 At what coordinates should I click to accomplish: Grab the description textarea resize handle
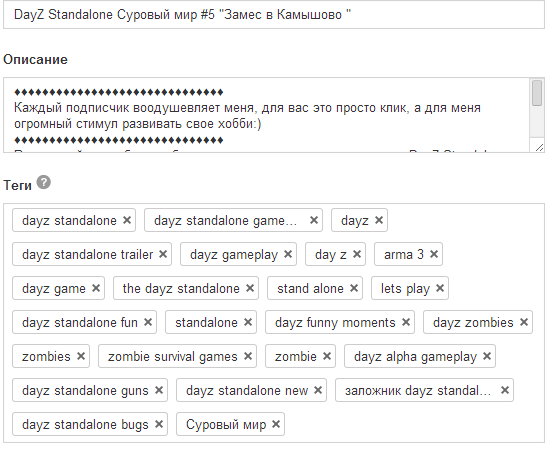(x=539, y=148)
